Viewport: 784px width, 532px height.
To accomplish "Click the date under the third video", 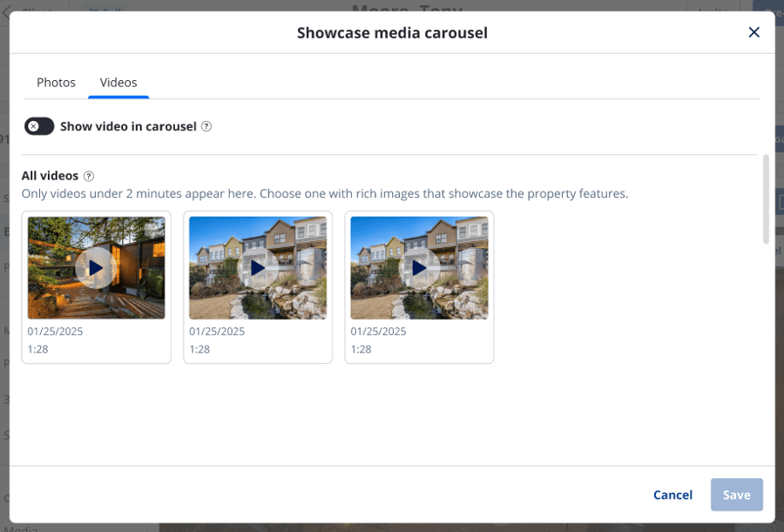I will click(378, 332).
